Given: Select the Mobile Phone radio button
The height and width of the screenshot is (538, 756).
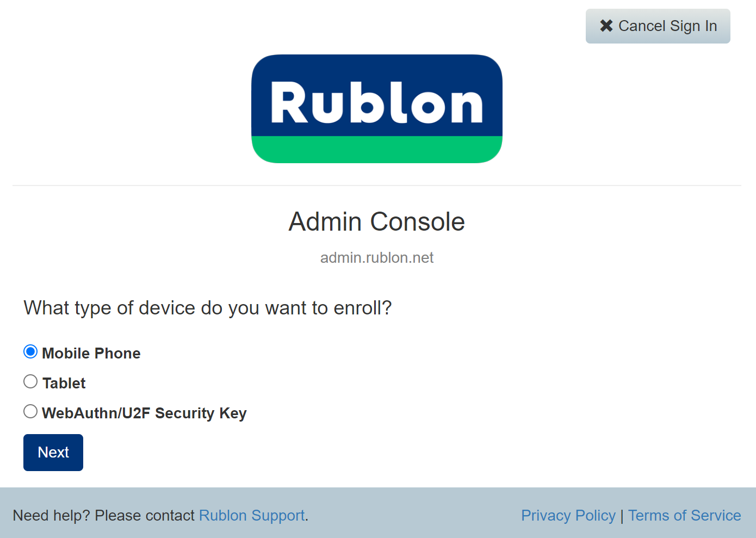Looking at the screenshot, I should coord(30,352).
